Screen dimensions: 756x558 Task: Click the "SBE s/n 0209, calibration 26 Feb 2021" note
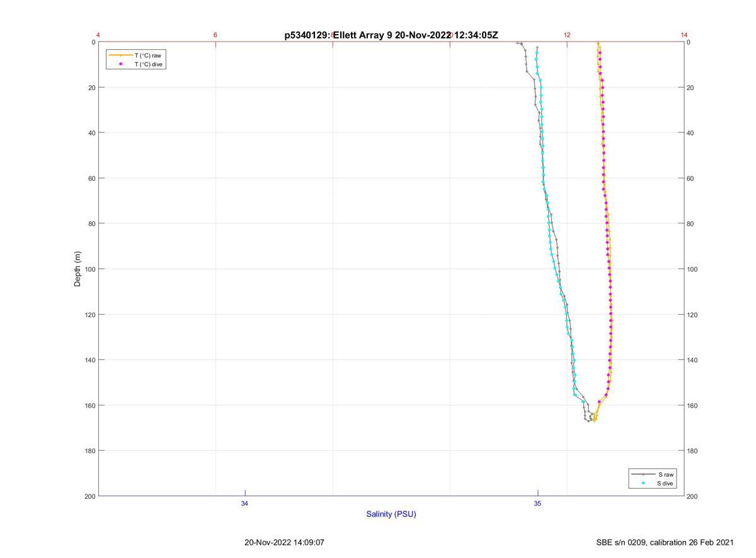665,542
